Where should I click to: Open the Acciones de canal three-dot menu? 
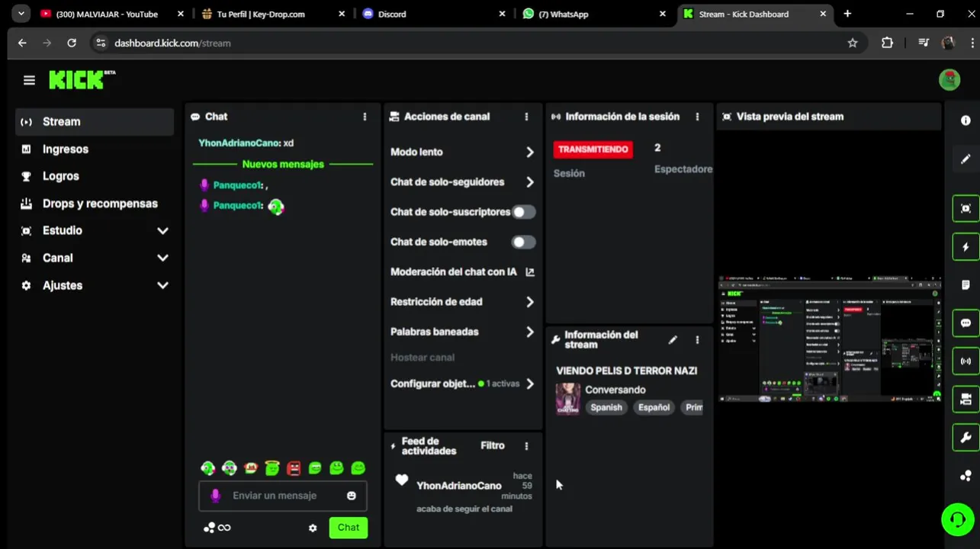click(526, 117)
